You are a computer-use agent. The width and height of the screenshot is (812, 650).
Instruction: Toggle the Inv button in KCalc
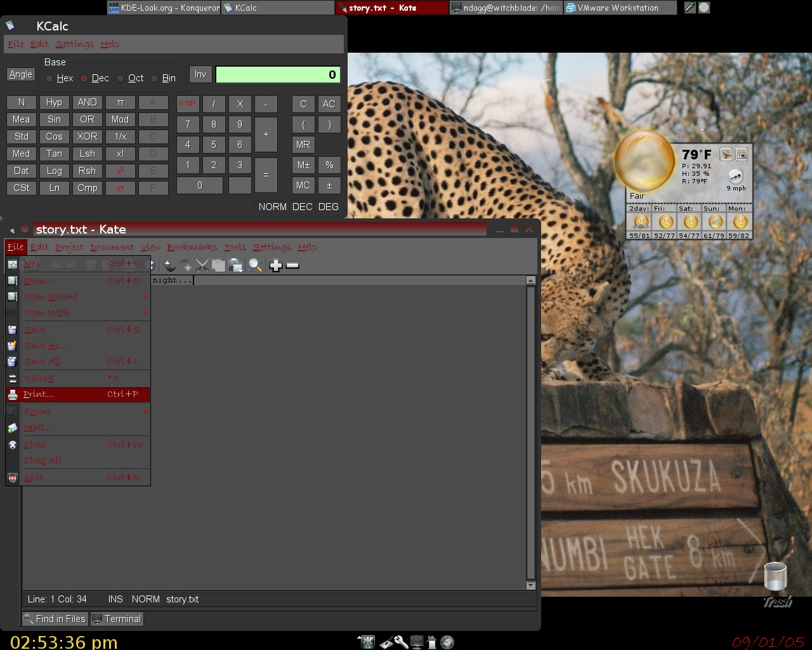(200, 74)
